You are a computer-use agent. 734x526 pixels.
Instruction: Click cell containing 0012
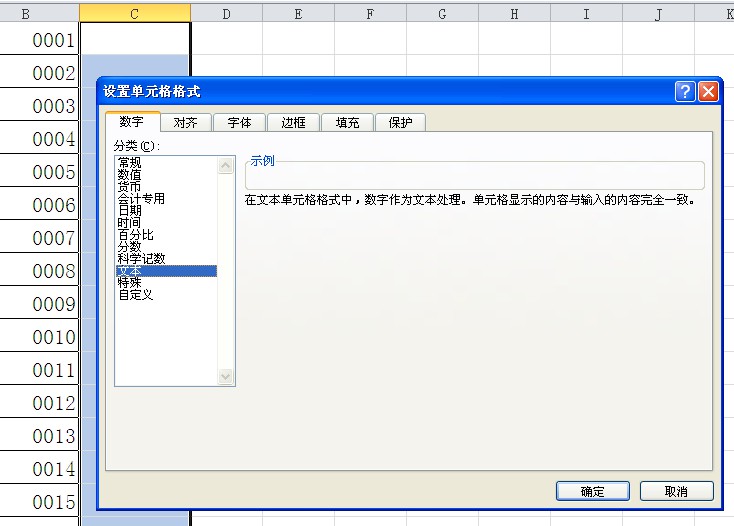coord(39,402)
